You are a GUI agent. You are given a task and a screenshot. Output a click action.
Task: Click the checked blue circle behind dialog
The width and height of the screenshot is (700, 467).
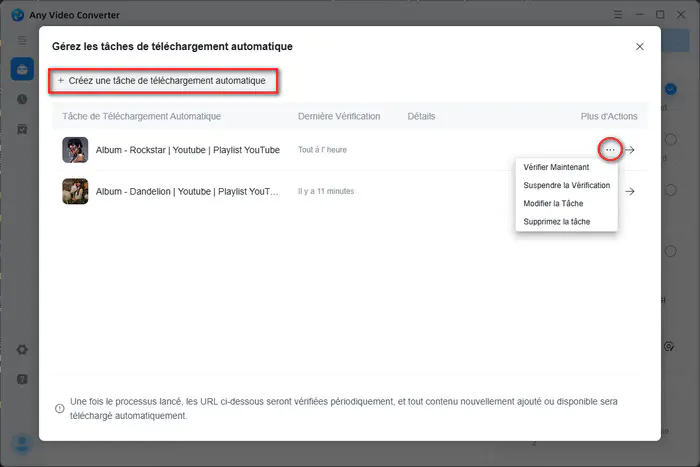coord(671,89)
